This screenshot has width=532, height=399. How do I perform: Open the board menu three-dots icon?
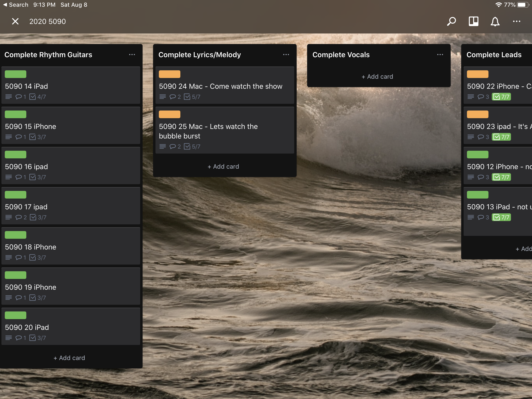click(x=516, y=21)
